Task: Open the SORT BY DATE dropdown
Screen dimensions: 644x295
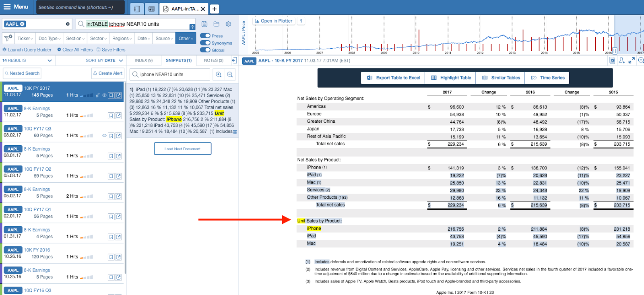Action: point(104,60)
